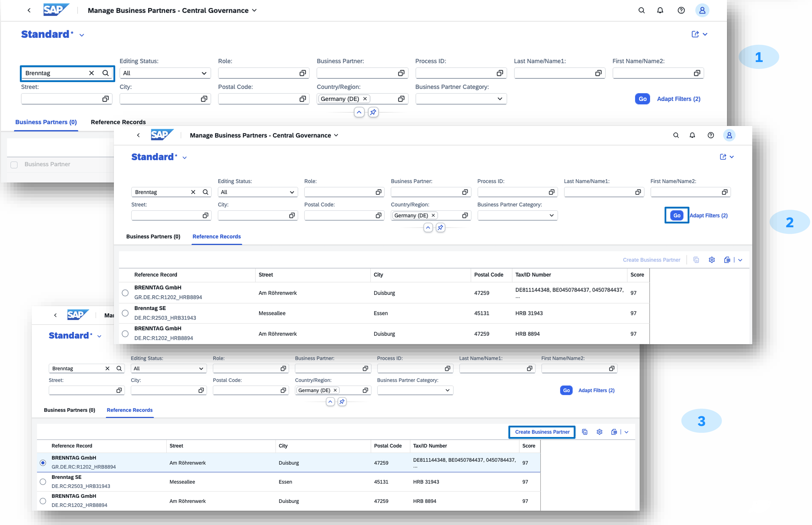The width and height of the screenshot is (812, 525).
Task: Remove the Germany (DE) token in the top panel
Action: (x=365, y=98)
